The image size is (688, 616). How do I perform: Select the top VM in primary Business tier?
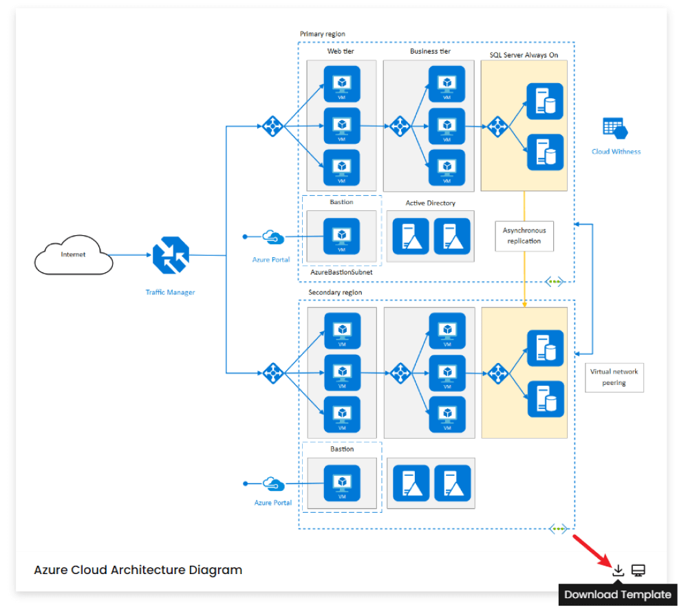[x=447, y=84]
